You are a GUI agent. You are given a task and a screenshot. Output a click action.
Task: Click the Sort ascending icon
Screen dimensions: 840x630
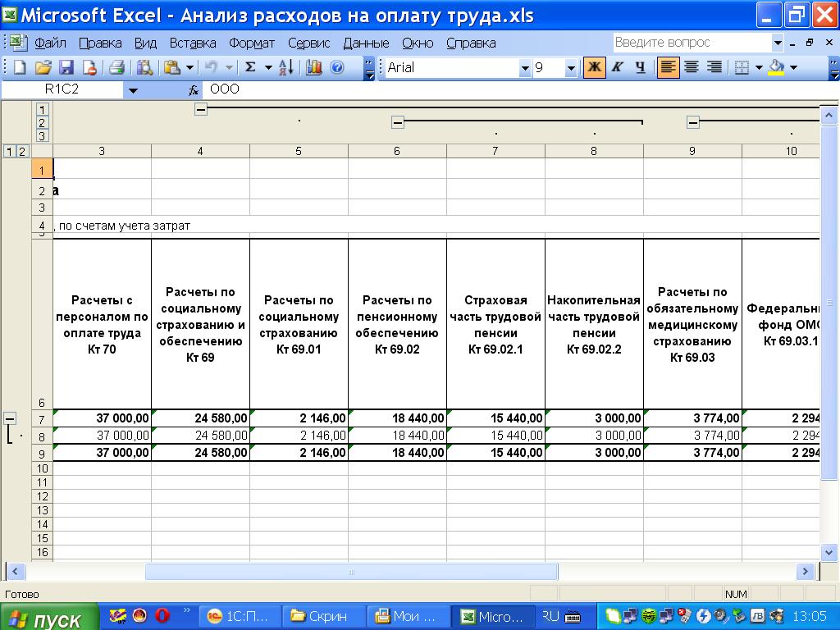tap(285, 68)
